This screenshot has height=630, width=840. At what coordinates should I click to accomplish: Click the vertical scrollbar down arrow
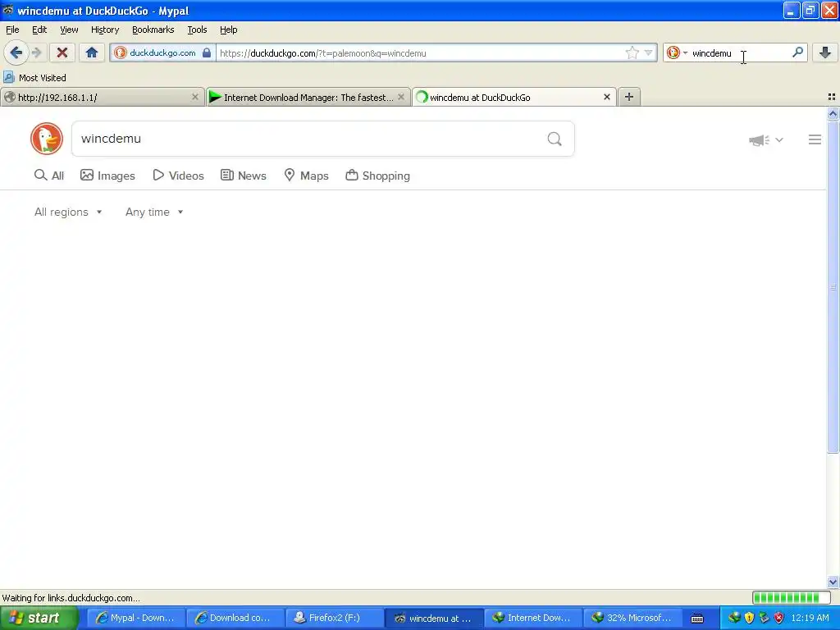pyautogui.click(x=833, y=582)
